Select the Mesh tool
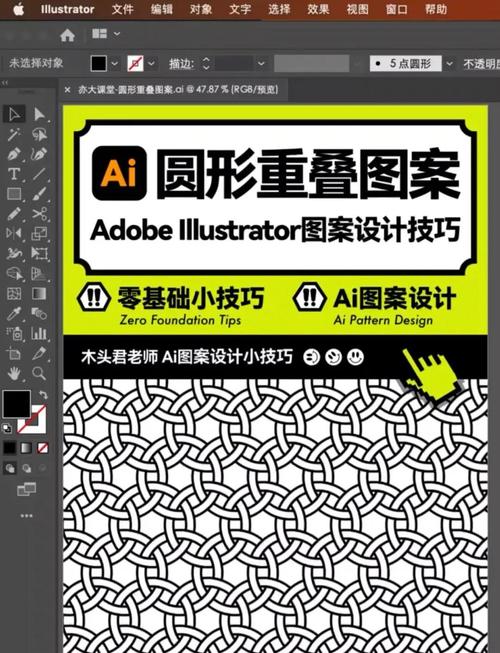The image size is (500, 653). tap(14, 294)
